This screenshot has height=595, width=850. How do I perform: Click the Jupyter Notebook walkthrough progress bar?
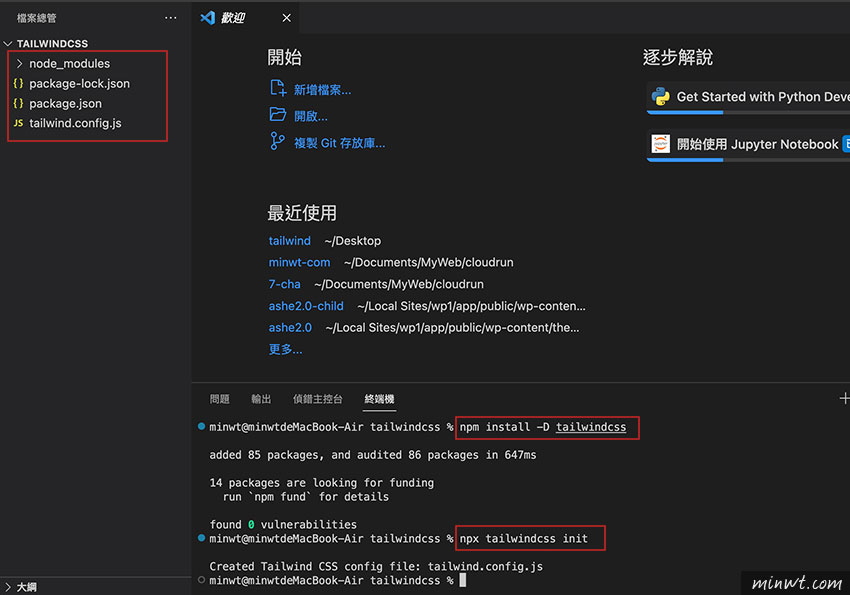coord(748,160)
